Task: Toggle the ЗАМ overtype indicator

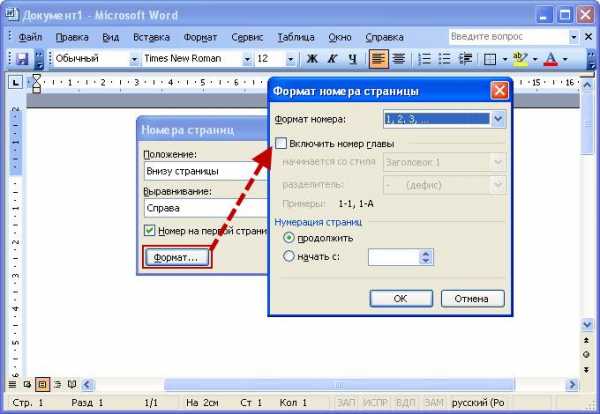Action: pyautogui.click(x=434, y=403)
